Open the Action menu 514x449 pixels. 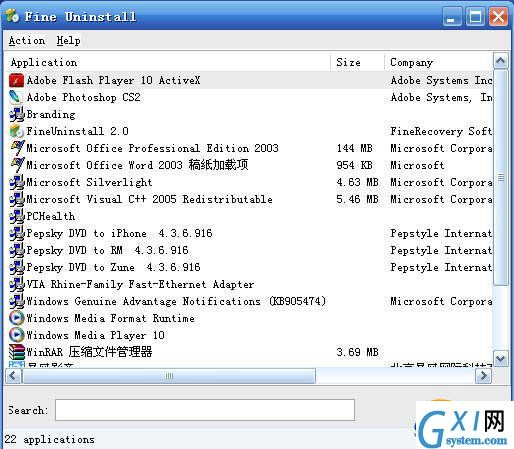tap(27, 41)
